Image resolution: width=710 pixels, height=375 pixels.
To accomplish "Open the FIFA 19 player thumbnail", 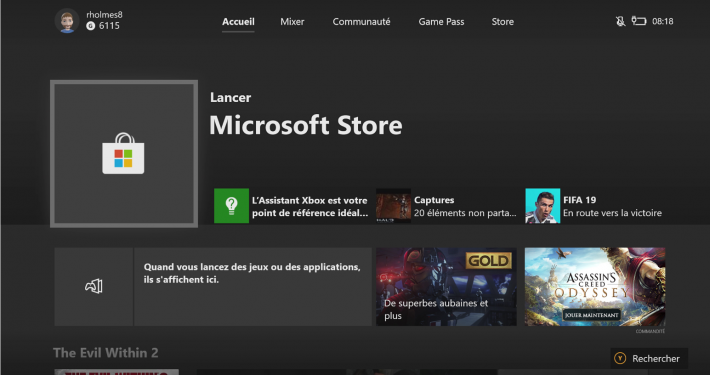I will point(542,206).
